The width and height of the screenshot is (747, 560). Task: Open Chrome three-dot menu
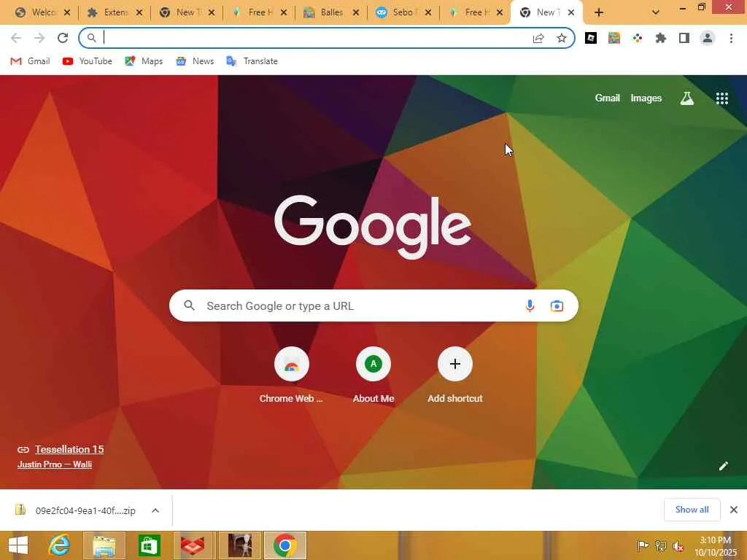[731, 38]
